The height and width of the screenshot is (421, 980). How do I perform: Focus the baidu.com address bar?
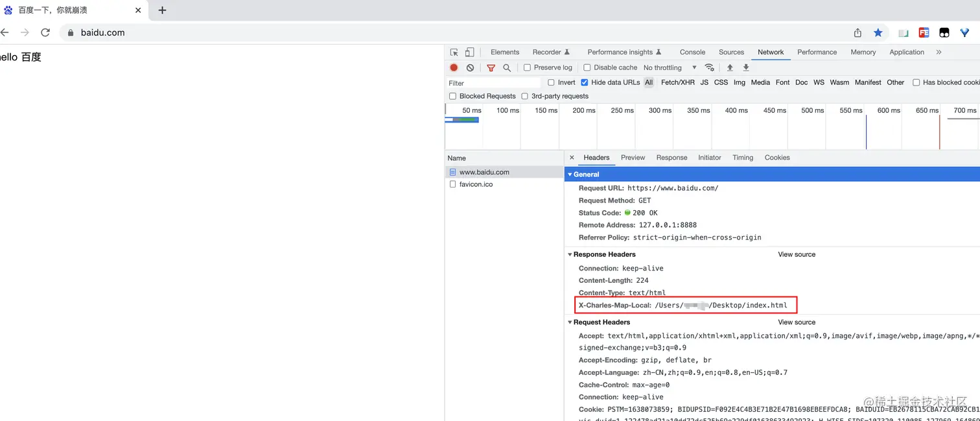pos(454,32)
